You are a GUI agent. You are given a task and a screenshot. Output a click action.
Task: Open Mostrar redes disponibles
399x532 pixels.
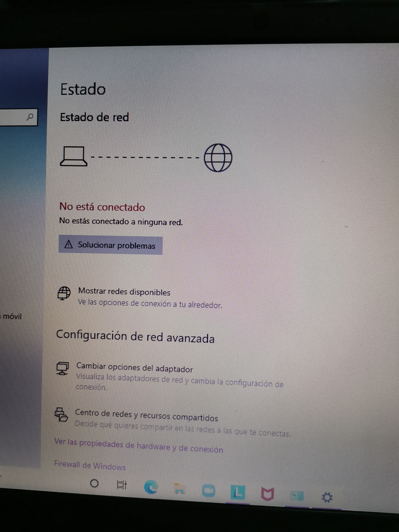[x=124, y=292]
